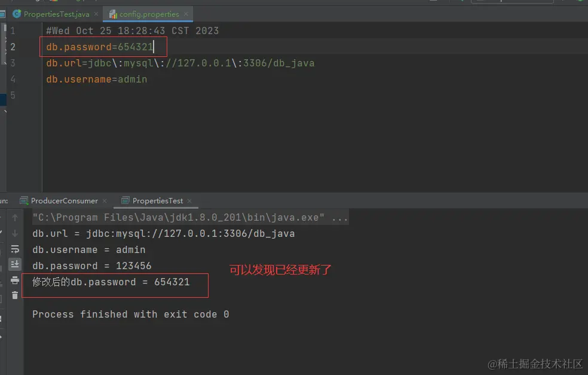The image size is (588, 375).
Task: Switch to the PropertiesTest.java editor tab
Action: pyautogui.click(x=56, y=14)
